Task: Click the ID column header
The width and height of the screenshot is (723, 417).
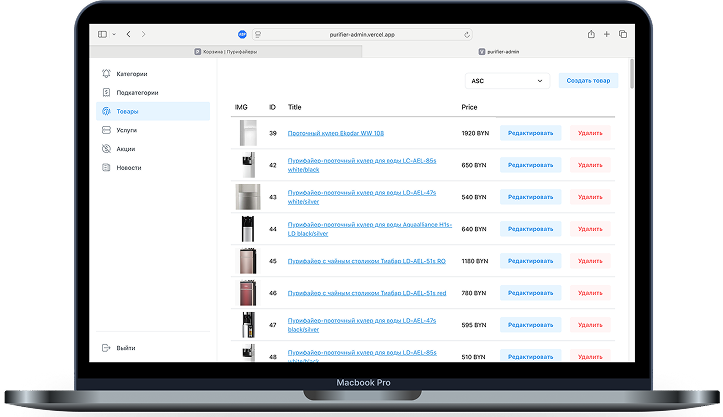Action: [x=273, y=107]
